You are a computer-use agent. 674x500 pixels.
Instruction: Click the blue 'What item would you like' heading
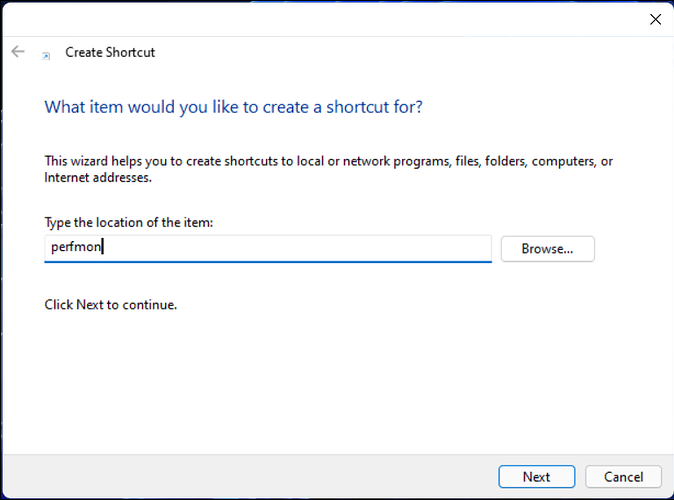point(233,107)
